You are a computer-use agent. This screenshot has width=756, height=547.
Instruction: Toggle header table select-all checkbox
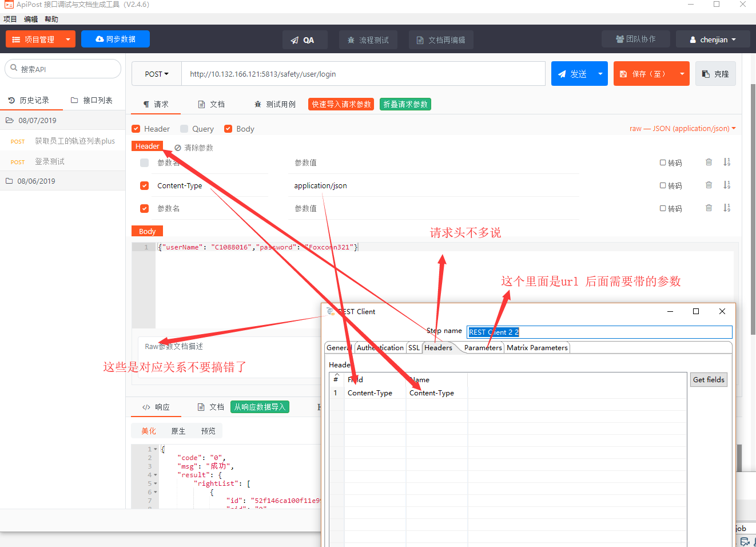tap(145, 162)
